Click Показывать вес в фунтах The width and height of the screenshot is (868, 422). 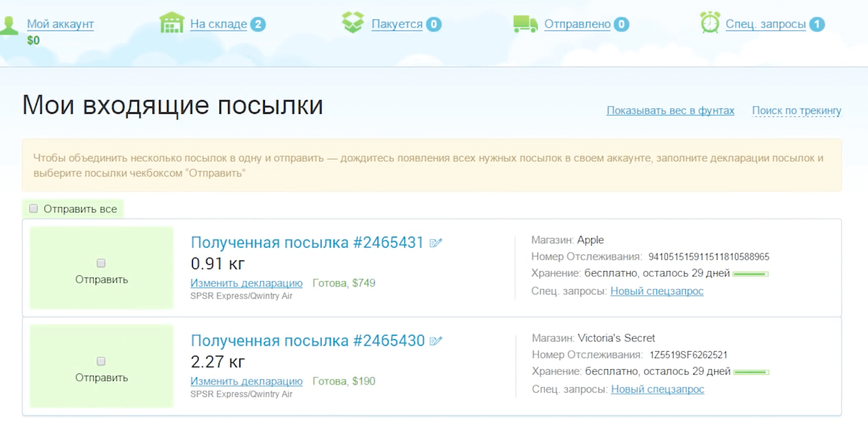671,110
